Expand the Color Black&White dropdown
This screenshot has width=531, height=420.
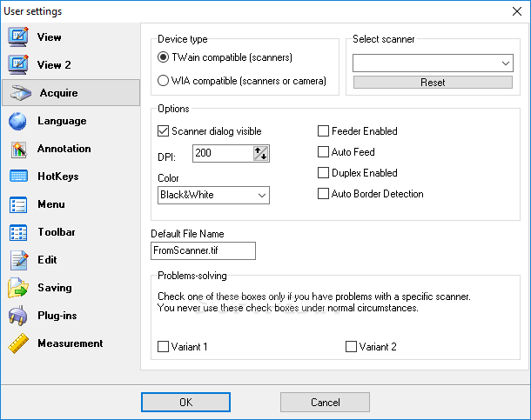point(213,195)
